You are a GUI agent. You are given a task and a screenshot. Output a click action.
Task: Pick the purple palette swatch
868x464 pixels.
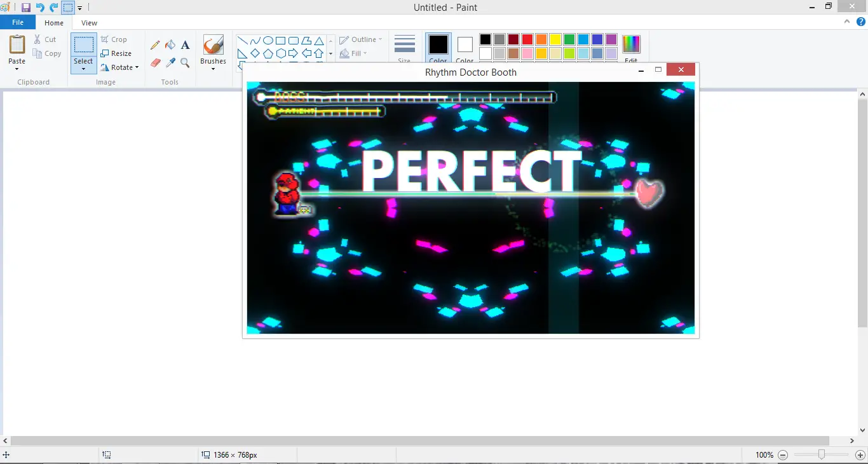(611, 39)
